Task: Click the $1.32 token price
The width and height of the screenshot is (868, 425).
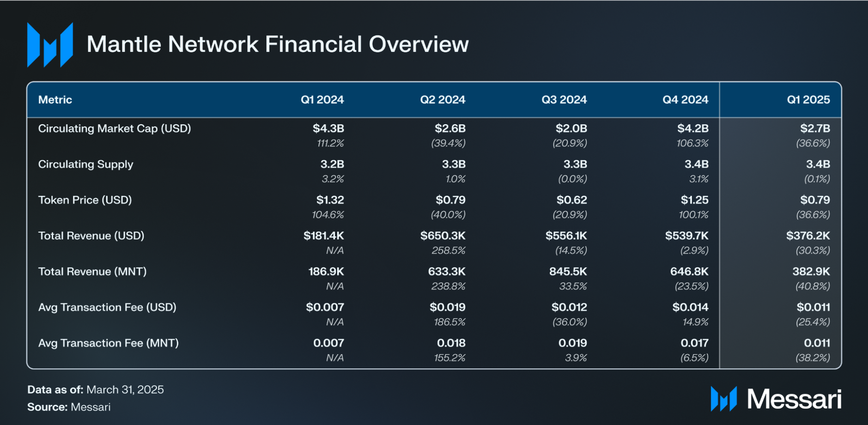Action: click(330, 200)
